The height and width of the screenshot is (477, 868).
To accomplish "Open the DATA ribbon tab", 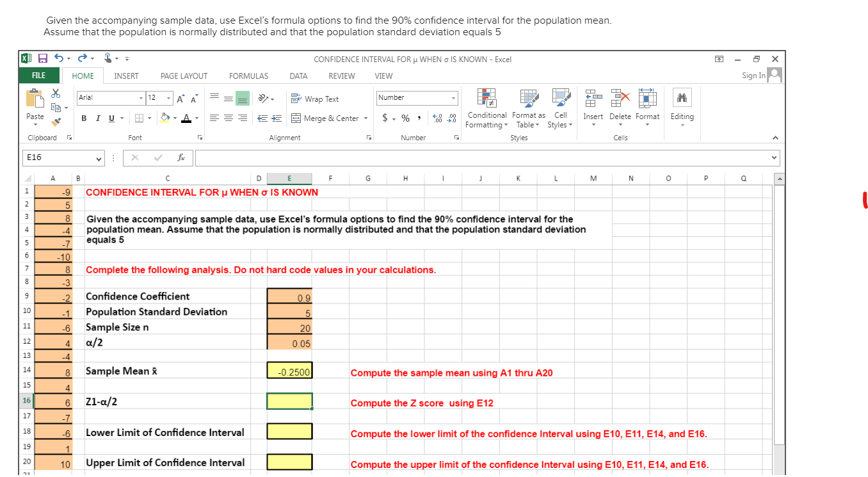I will pos(298,76).
